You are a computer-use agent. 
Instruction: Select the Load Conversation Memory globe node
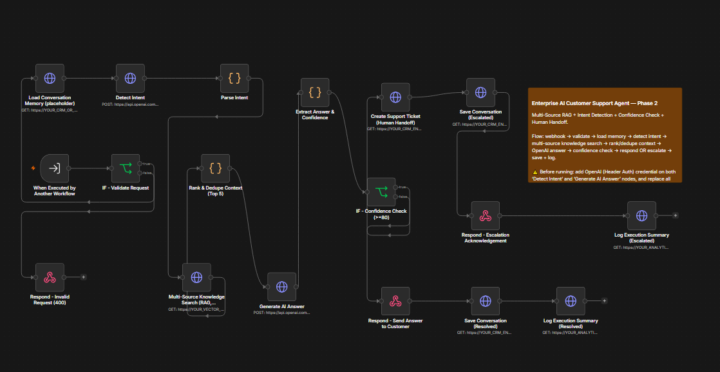point(50,79)
